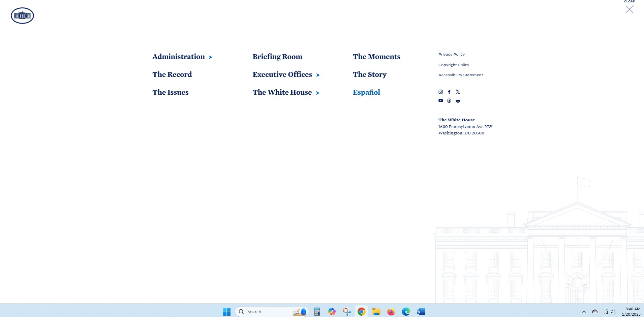The height and width of the screenshot is (317, 644).
Task: Open the Threads social icon
Action: [x=449, y=101]
